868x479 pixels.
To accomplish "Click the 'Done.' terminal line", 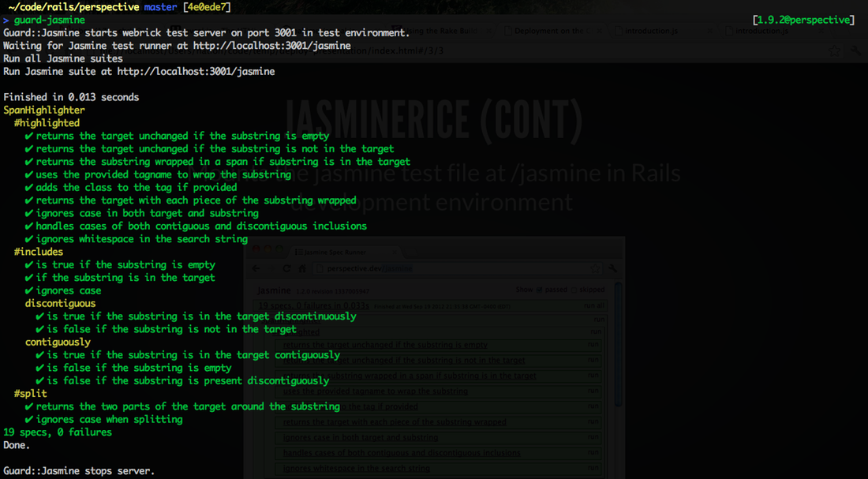I will [17, 444].
